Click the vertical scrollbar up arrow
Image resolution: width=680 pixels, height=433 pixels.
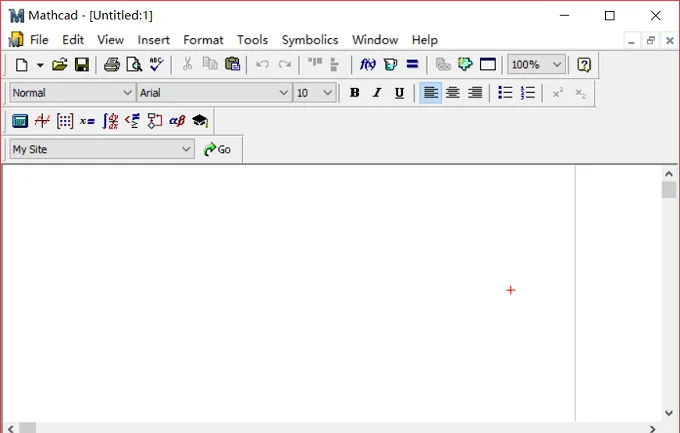tap(669, 174)
